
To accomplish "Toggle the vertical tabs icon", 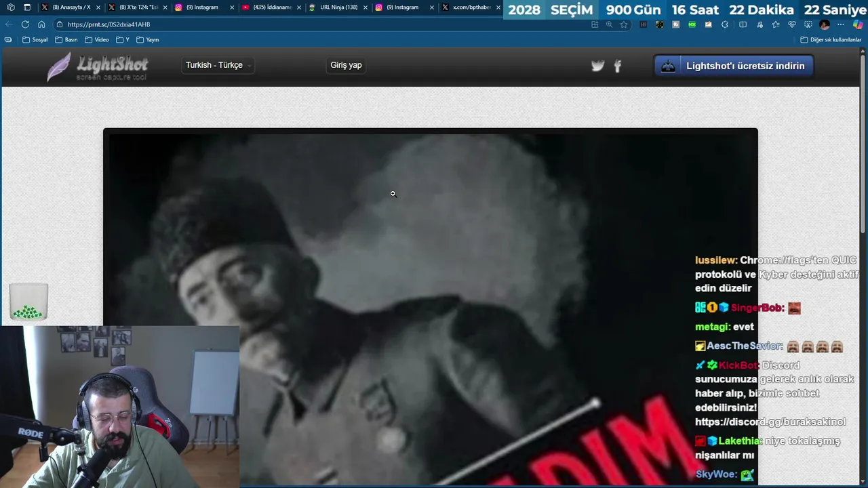I will point(27,7).
